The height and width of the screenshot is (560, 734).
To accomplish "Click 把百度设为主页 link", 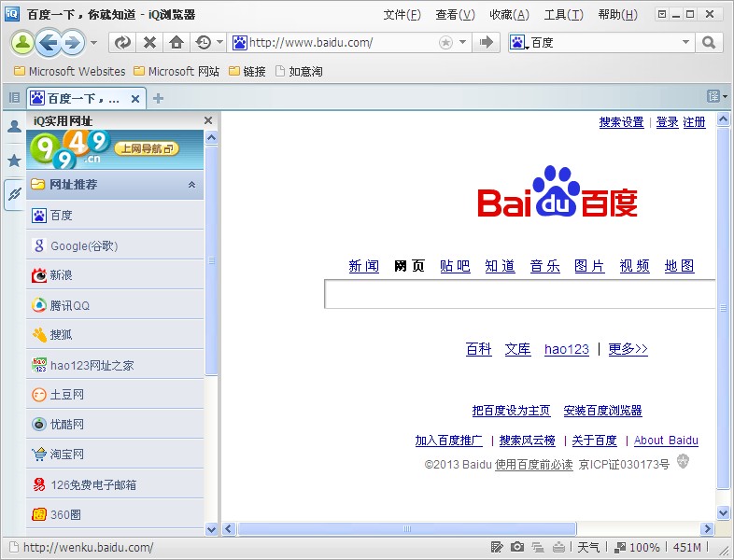I will click(x=511, y=411).
